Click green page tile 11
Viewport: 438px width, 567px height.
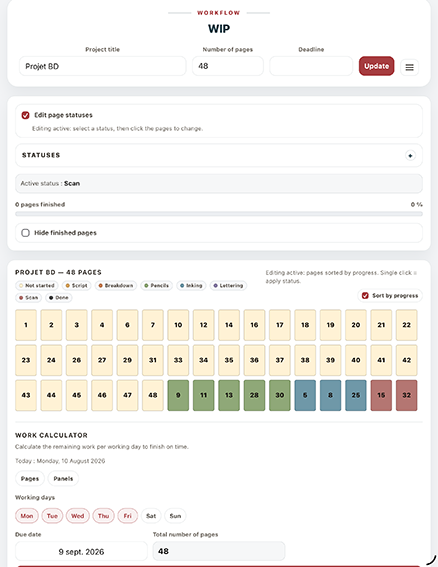coord(204,395)
